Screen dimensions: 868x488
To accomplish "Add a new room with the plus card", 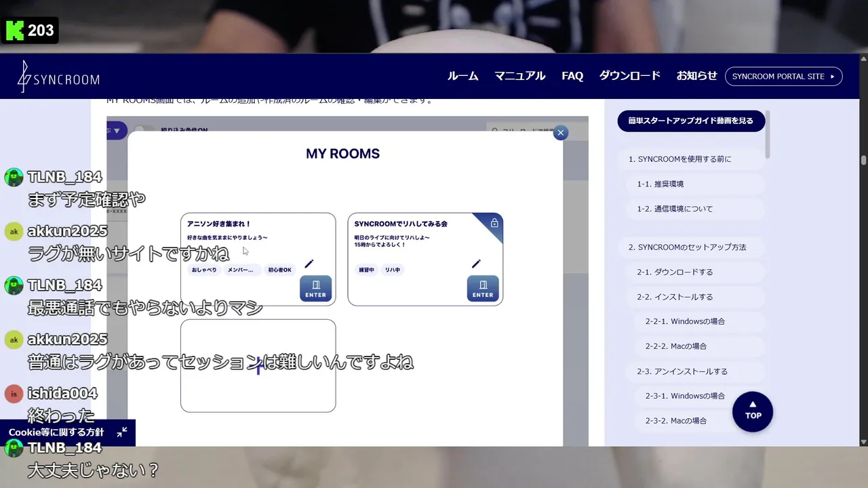I will 258,366.
